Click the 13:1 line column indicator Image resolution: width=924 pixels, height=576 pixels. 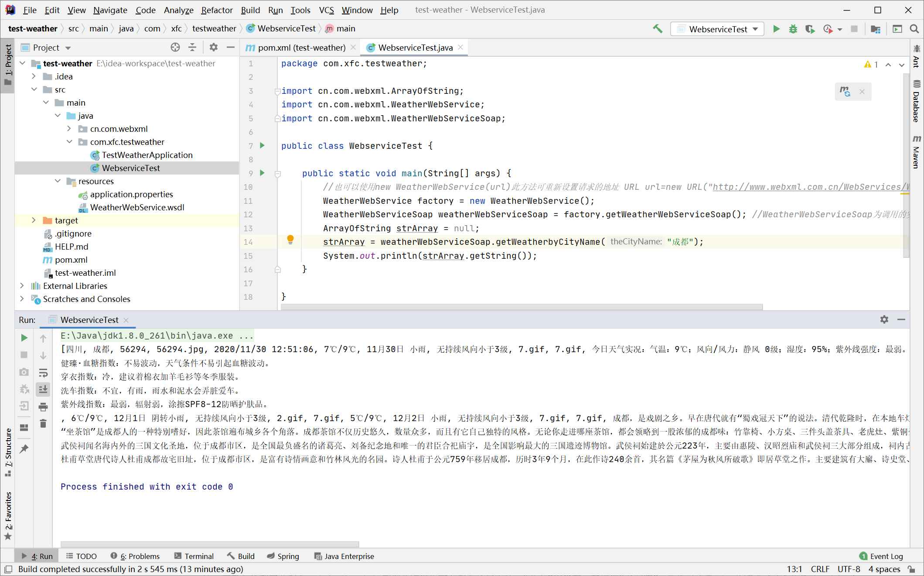coord(794,569)
